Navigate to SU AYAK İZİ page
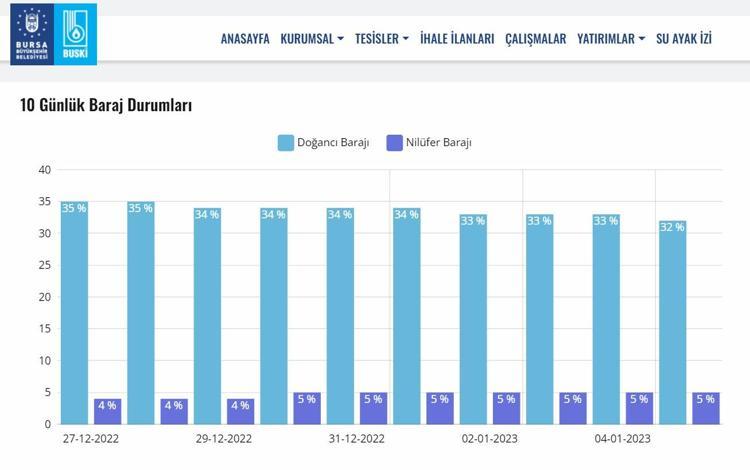The width and height of the screenshot is (750, 470). coord(684,39)
